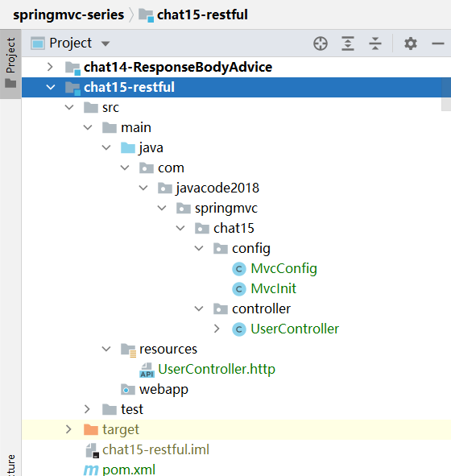
Task: Click the resources folder icon
Action: click(128, 350)
